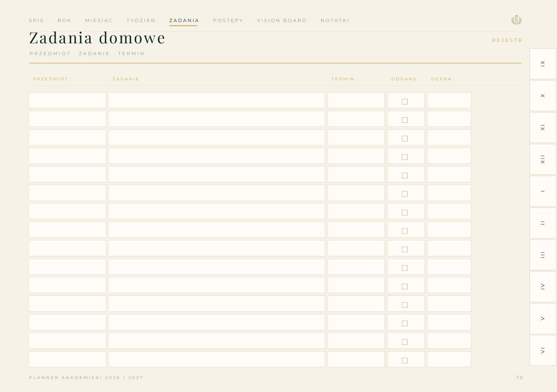Image resolution: width=557 pixels, height=392 pixels.
Task: Jump to month XI side tab
Action: [543, 128]
